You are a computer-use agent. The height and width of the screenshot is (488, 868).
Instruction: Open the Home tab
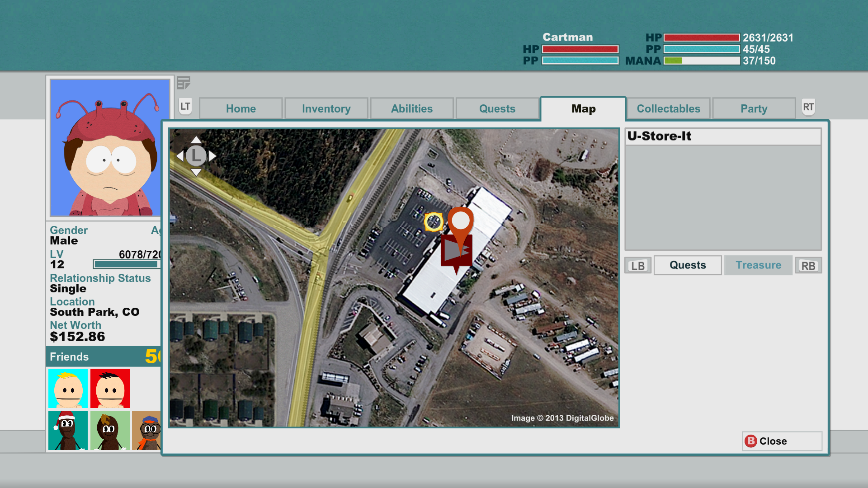241,108
